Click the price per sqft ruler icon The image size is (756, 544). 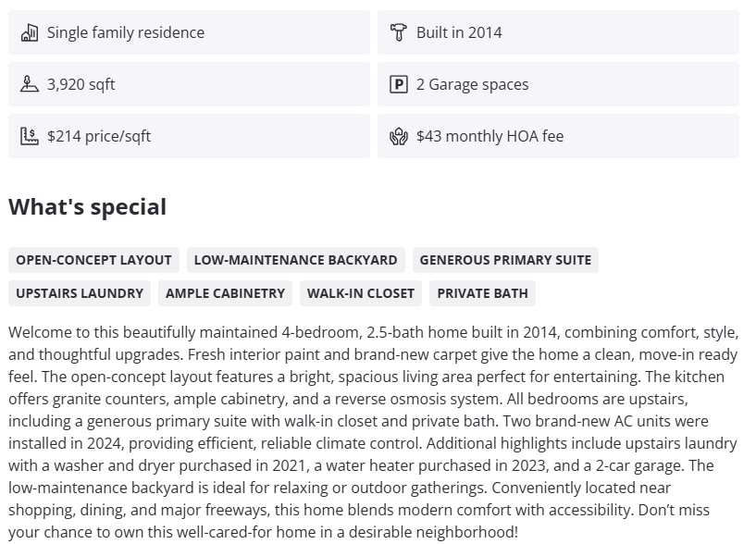coord(30,136)
